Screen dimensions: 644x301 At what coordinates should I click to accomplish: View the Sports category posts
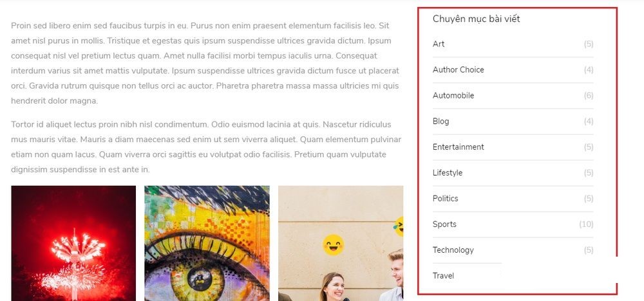444,224
